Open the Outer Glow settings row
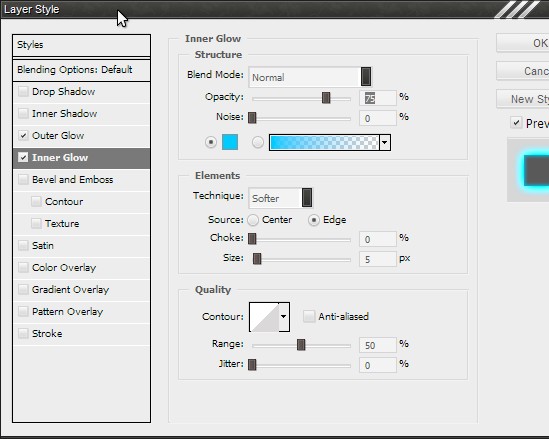Image resolution: width=549 pixels, height=439 pixels. tap(81, 136)
